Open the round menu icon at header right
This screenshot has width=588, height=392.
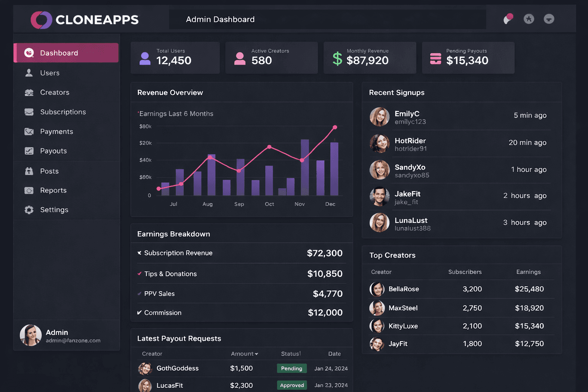pyautogui.click(x=549, y=19)
